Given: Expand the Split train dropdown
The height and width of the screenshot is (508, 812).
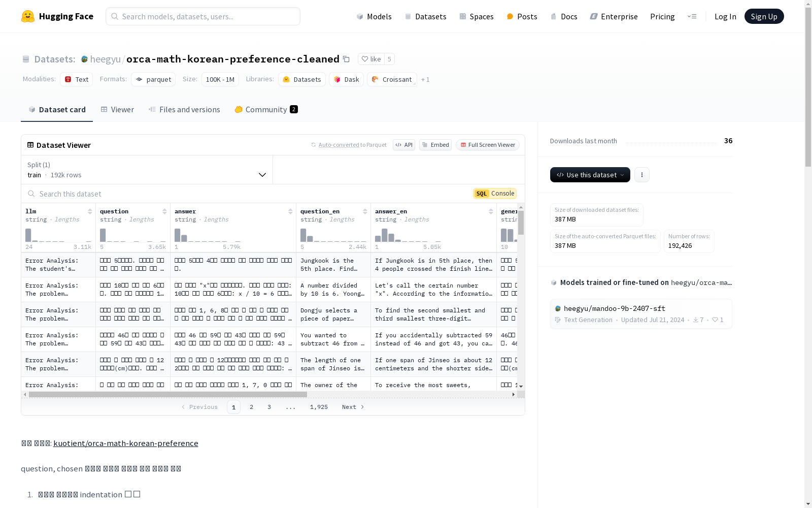Looking at the screenshot, I should [x=147, y=170].
